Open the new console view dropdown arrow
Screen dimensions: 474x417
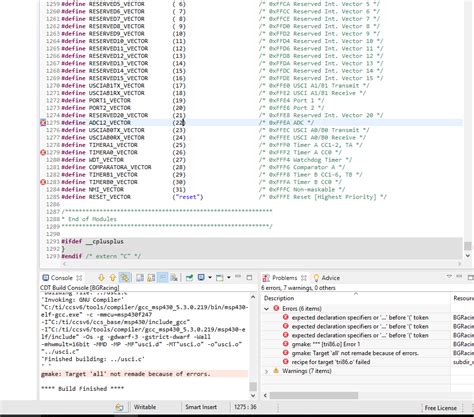229,277
